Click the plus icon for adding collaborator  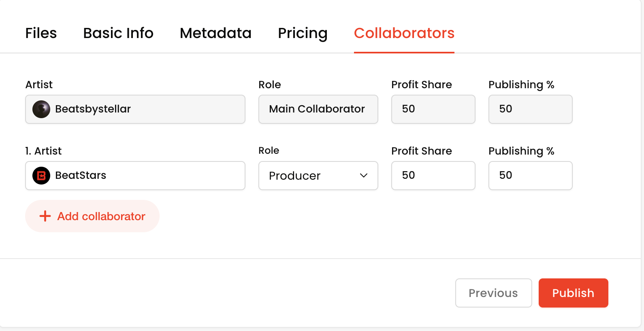45,216
